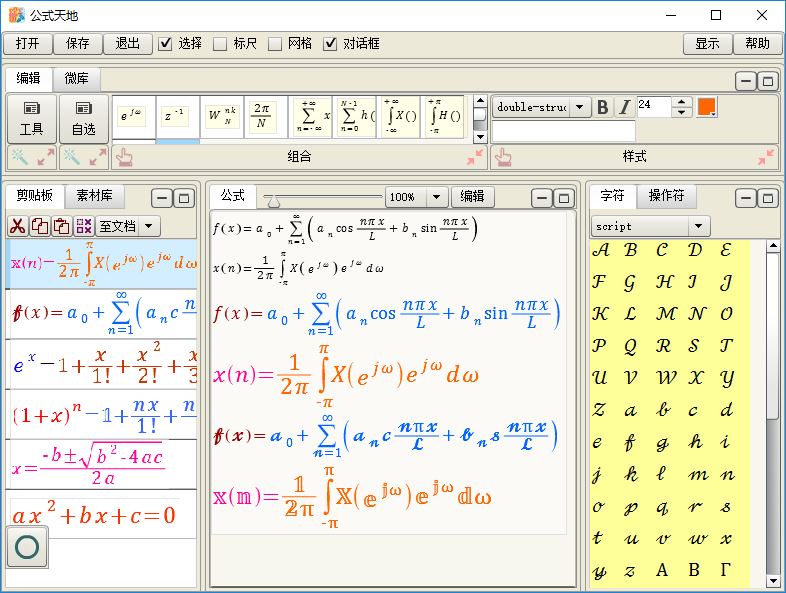This screenshot has width=786, height=593.
Task: Expand the 至文档 dropdown arrow
Action: (x=148, y=226)
